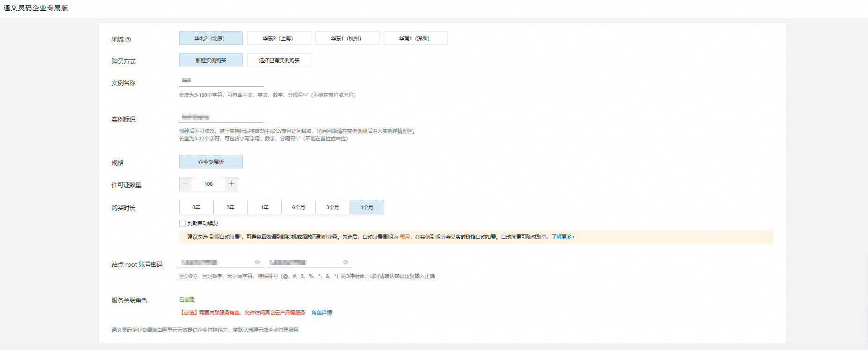
Task: Decrease license count with minus button
Action: click(x=185, y=184)
